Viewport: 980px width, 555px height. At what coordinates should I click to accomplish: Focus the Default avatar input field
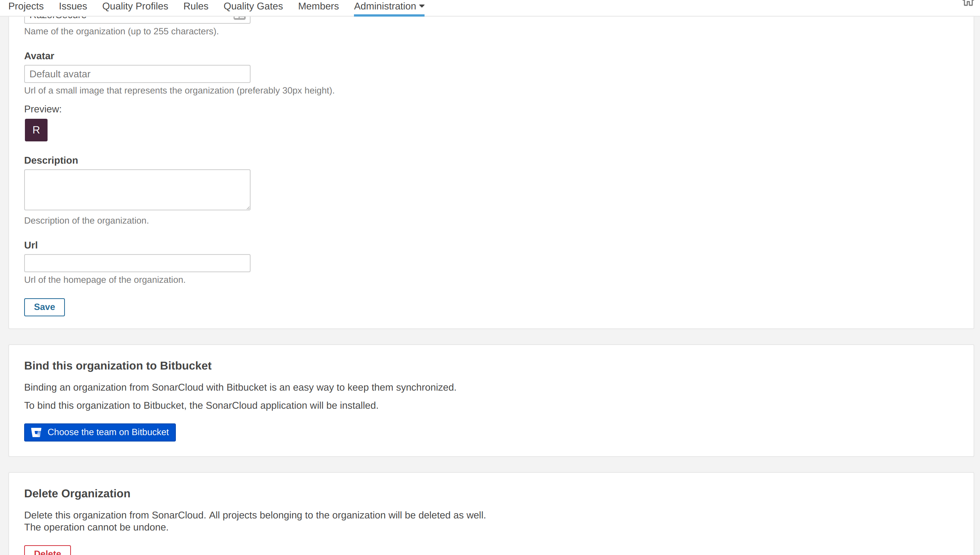click(x=137, y=74)
